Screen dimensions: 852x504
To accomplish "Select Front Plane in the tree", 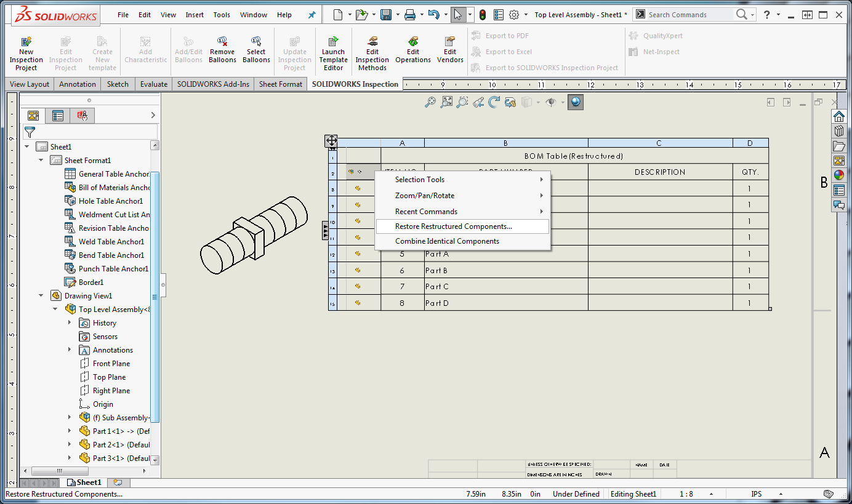I will coord(105,363).
